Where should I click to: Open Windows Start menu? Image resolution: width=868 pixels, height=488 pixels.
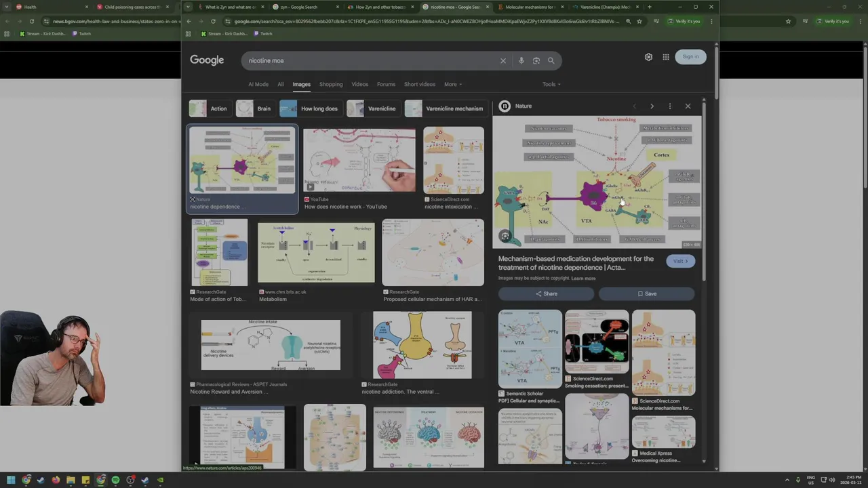click(11, 480)
